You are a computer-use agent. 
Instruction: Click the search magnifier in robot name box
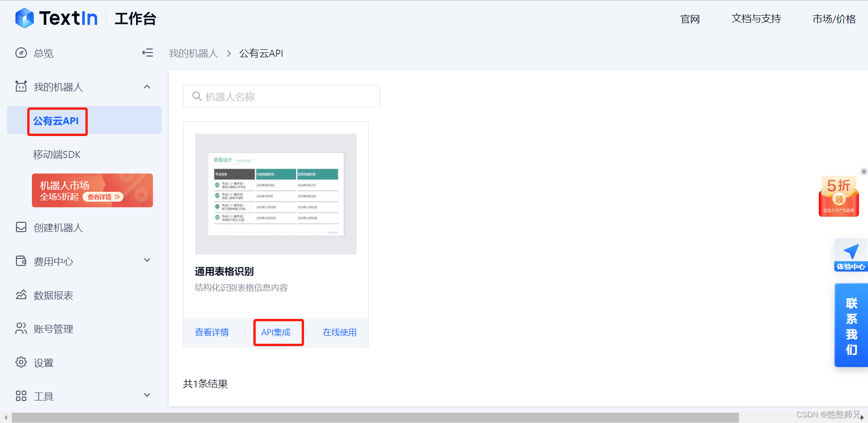point(197,96)
